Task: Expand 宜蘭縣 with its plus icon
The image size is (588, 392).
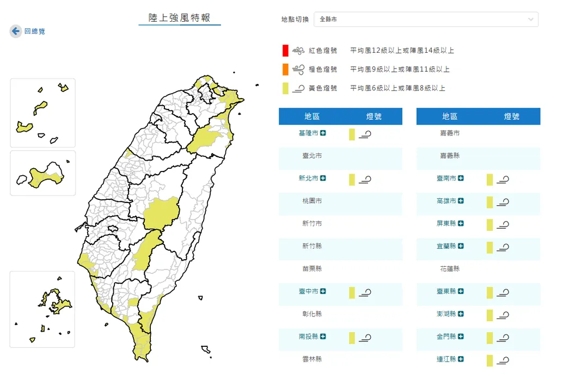Action: coord(461,246)
